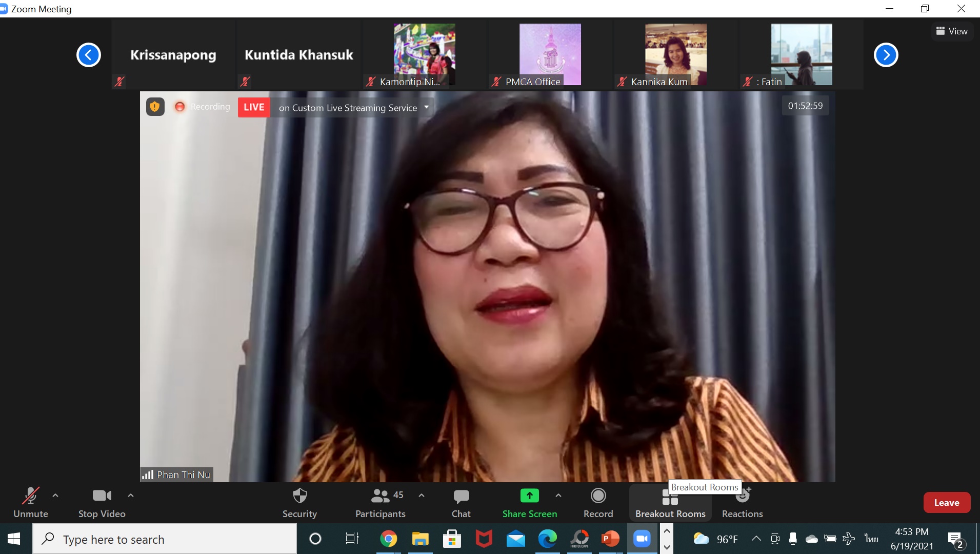Open the Windows Start menu
Image resolution: width=980 pixels, height=554 pixels.
pos(14,539)
